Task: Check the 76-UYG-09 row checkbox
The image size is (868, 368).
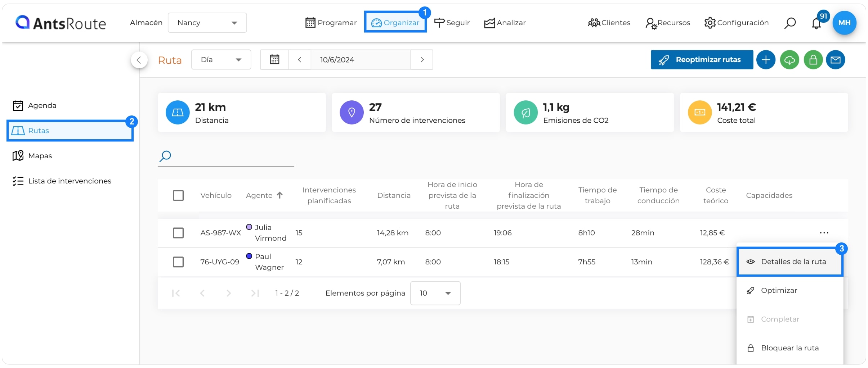Action: [178, 262]
